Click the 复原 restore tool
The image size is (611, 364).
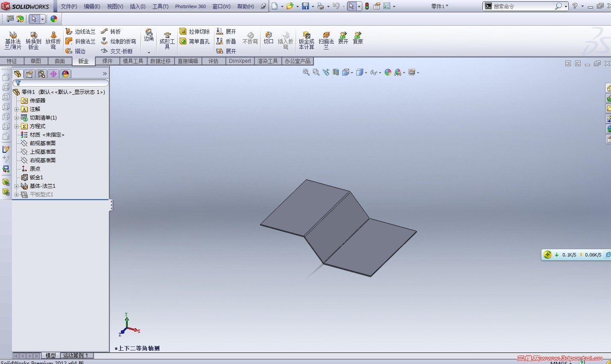[x=358, y=38]
